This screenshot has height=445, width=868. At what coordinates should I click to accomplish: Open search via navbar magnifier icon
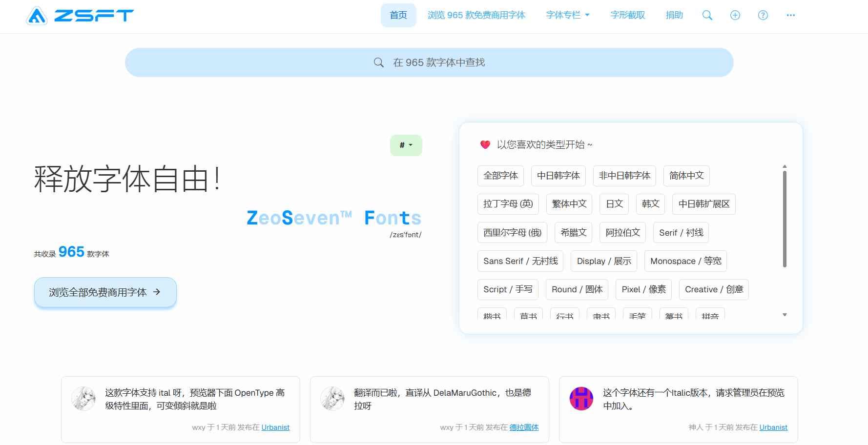pos(707,15)
